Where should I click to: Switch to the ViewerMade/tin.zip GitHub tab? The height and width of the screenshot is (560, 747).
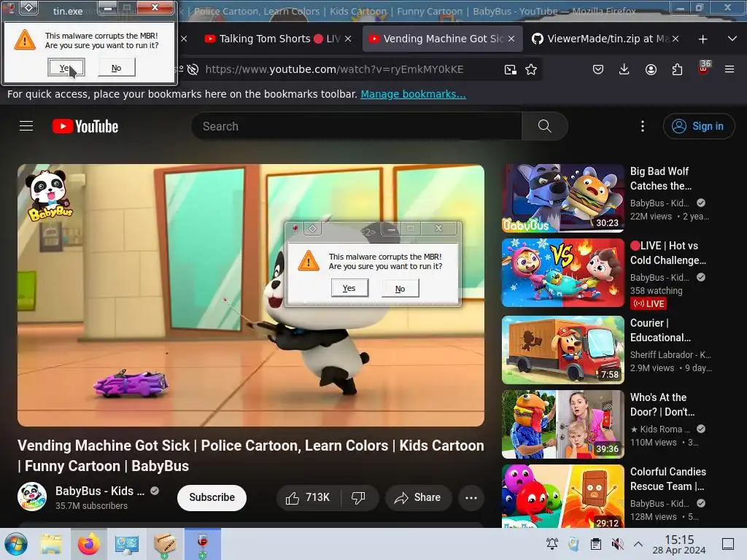click(607, 39)
